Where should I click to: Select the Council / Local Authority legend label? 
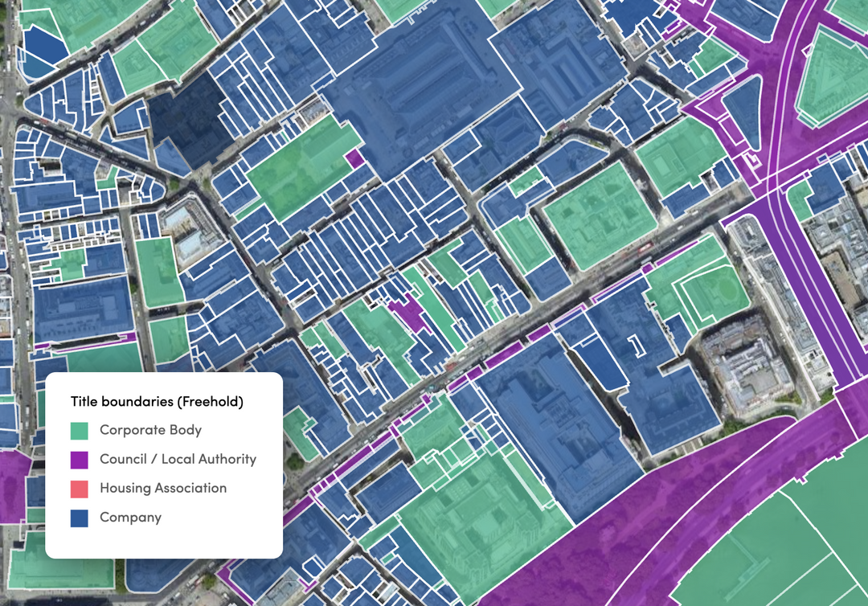(177, 459)
